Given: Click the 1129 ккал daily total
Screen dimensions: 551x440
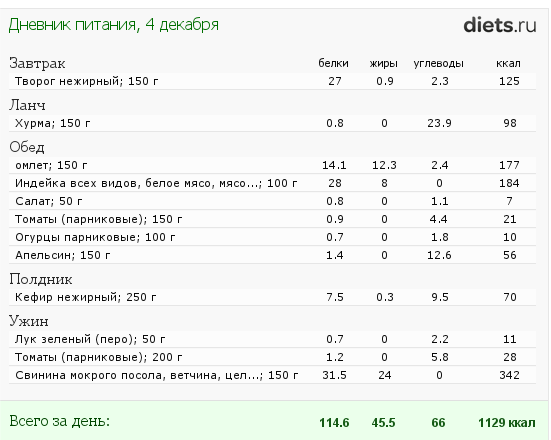Looking at the screenshot, I should pyautogui.click(x=507, y=422).
